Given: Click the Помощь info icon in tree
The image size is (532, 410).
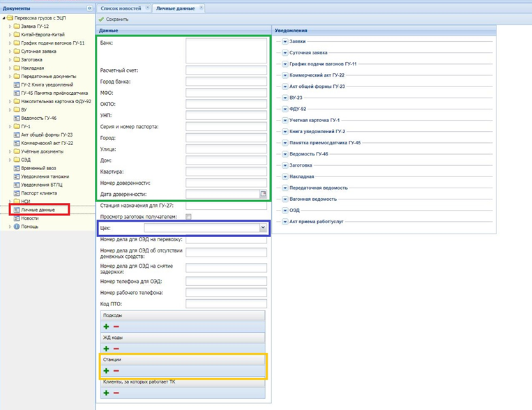Looking at the screenshot, I should pyautogui.click(x=17, y=227).
